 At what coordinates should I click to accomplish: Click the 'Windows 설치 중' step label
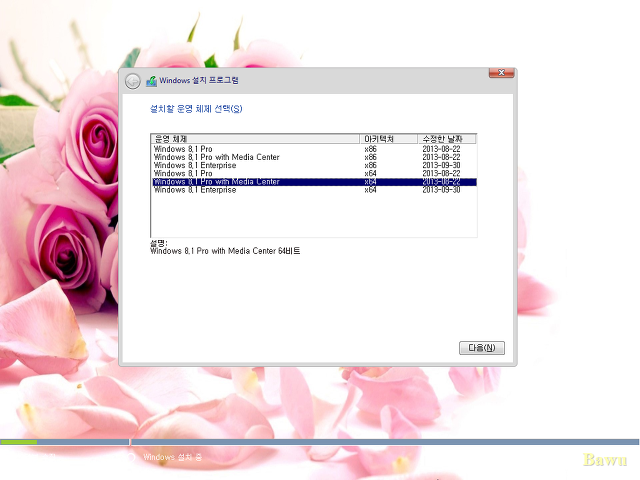pos(172,457)
